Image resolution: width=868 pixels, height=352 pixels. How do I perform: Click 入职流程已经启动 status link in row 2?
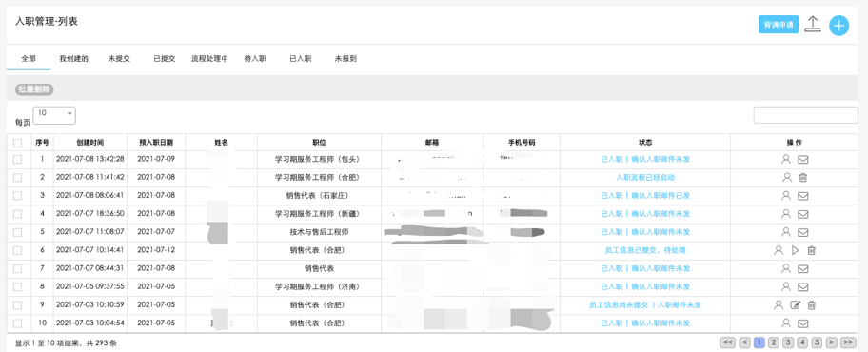(645, 178)
